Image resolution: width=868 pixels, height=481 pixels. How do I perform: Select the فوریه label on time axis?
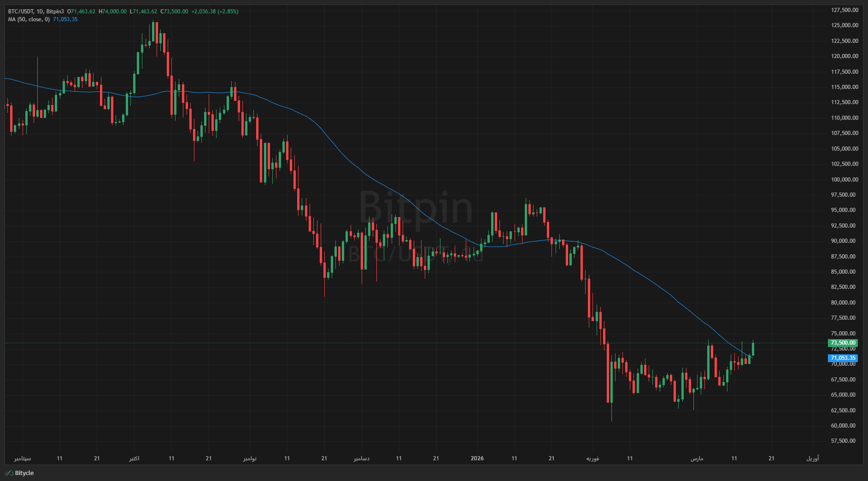coord(592,458)
